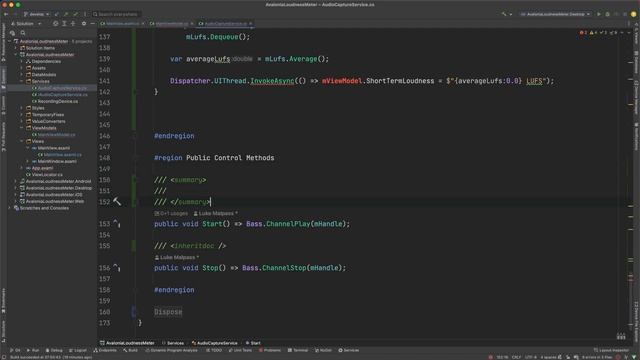640x360 pixels.
Task: Open the AvaloniaLoudnessMeter.Desktop run configuration dropdown
Action: [x=555, y=14]
